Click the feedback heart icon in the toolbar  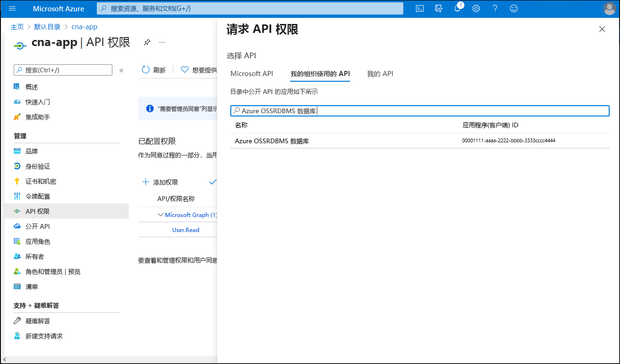(x=185, y=70)
